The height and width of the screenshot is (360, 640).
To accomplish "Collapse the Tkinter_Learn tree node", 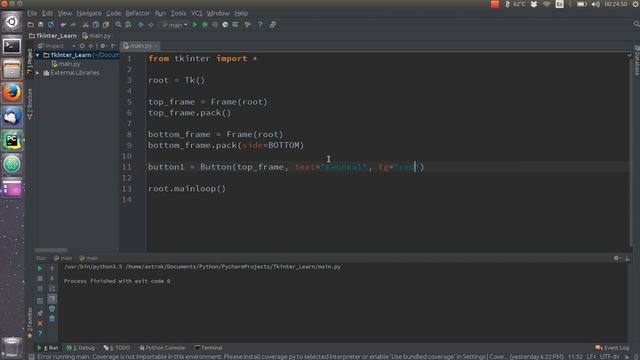I will (x=38, y=55).
